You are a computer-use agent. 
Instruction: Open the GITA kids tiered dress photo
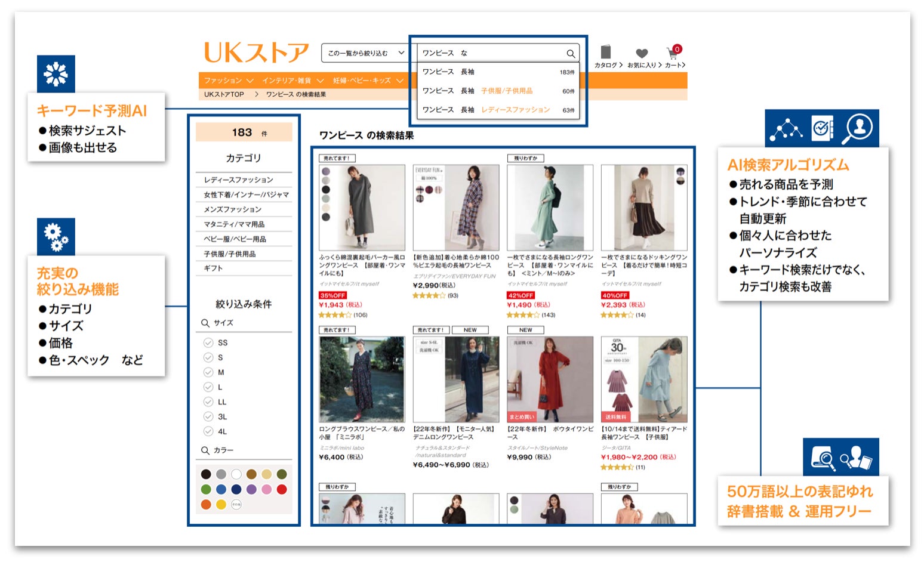[644, 379]
